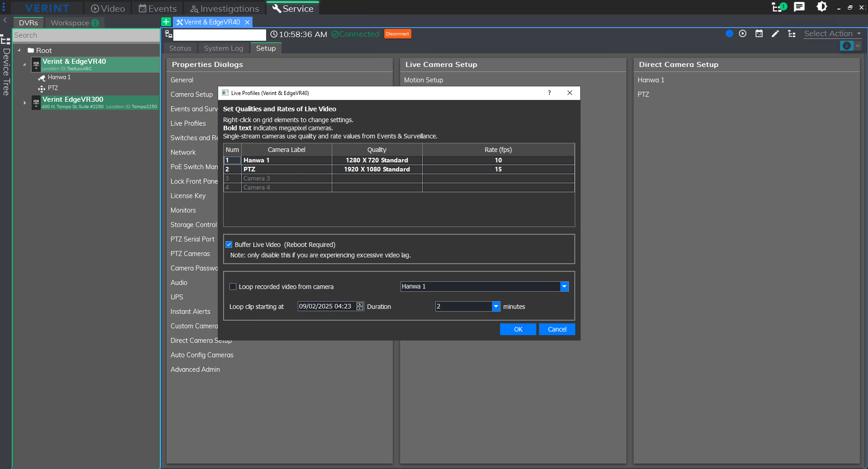
Task: Toggle the brightness theme icon
Action: tap(821, 7)
